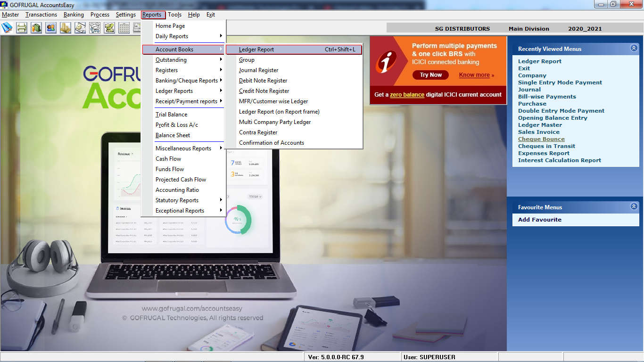Open the Tools menu

coord(174,15)
